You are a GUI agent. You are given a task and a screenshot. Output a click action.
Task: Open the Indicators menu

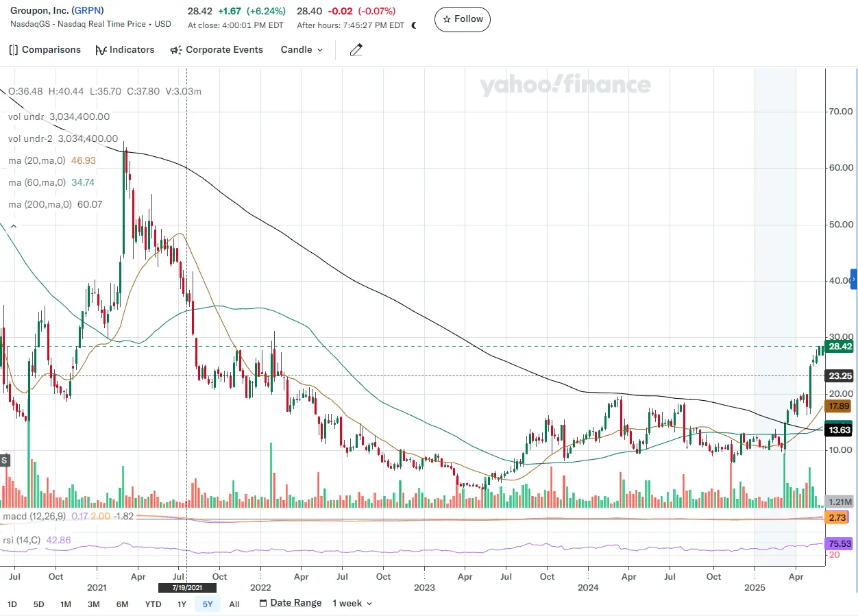[125, 50]
